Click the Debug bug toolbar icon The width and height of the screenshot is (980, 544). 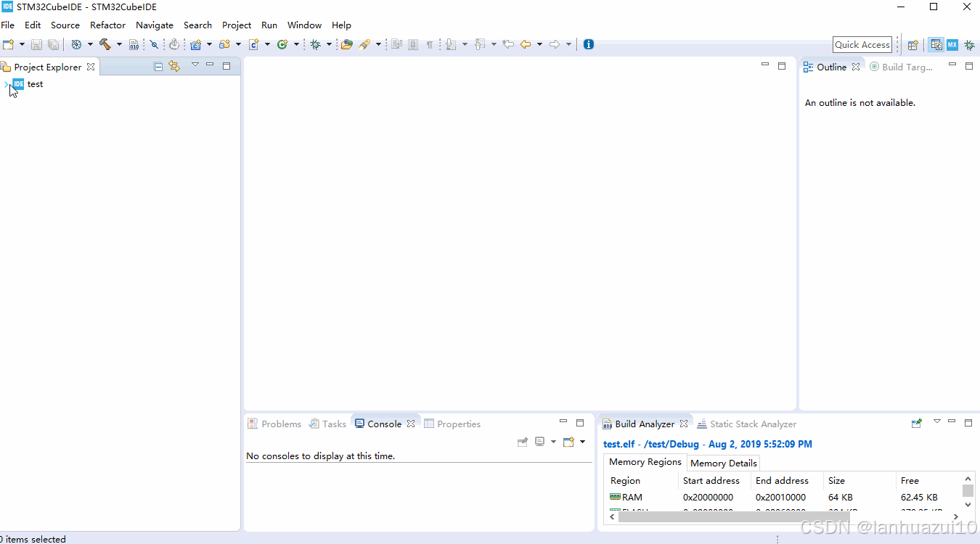tap(315, 44)
